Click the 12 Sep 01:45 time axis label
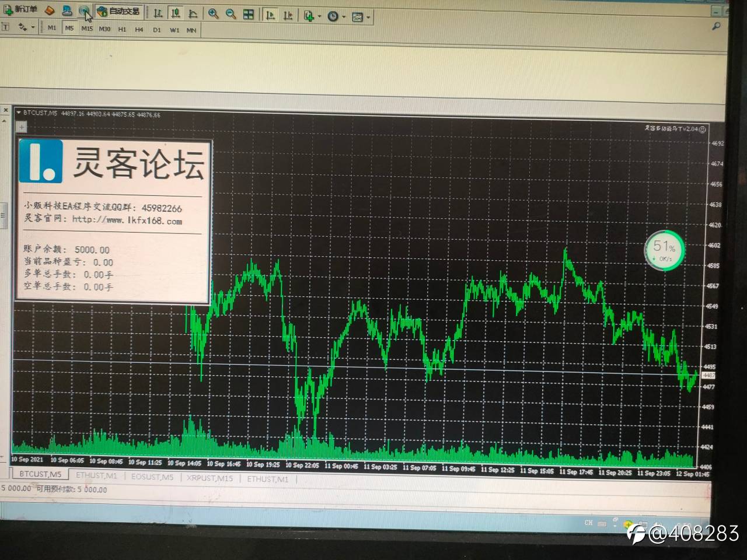747x560 pixels. pyautogui.click(x=693, y=473)
